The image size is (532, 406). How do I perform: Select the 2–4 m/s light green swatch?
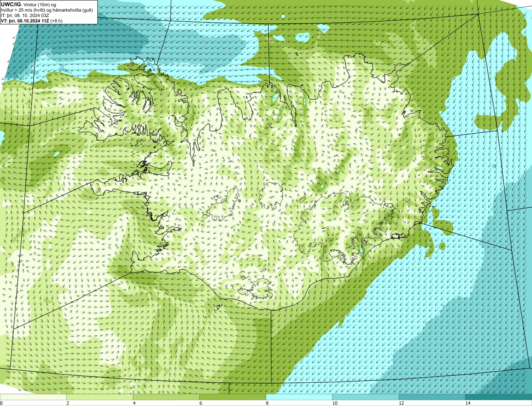(x=100, y=397)
